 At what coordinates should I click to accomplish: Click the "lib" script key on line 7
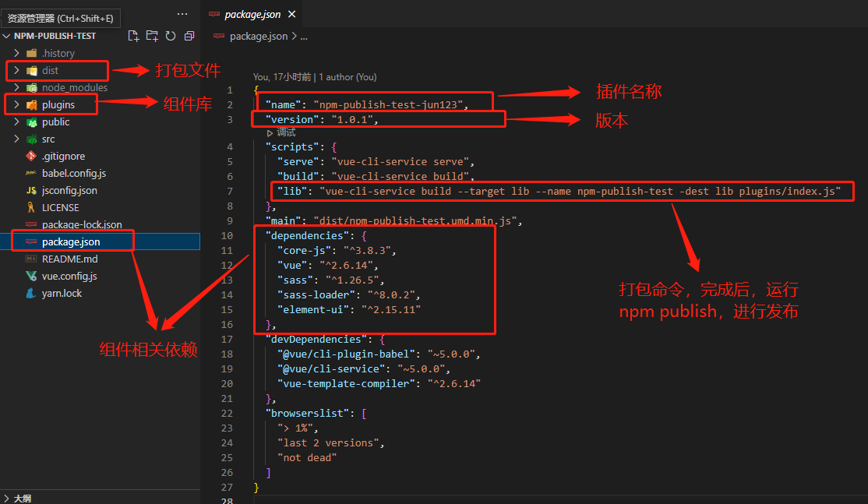coord(291,192)
